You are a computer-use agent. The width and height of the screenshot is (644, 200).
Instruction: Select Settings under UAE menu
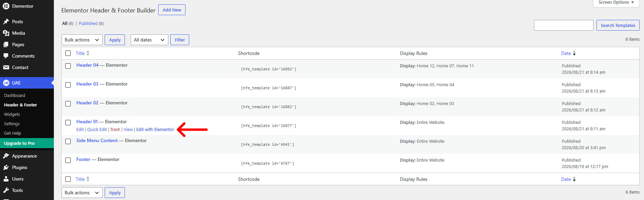click(12, 124)
